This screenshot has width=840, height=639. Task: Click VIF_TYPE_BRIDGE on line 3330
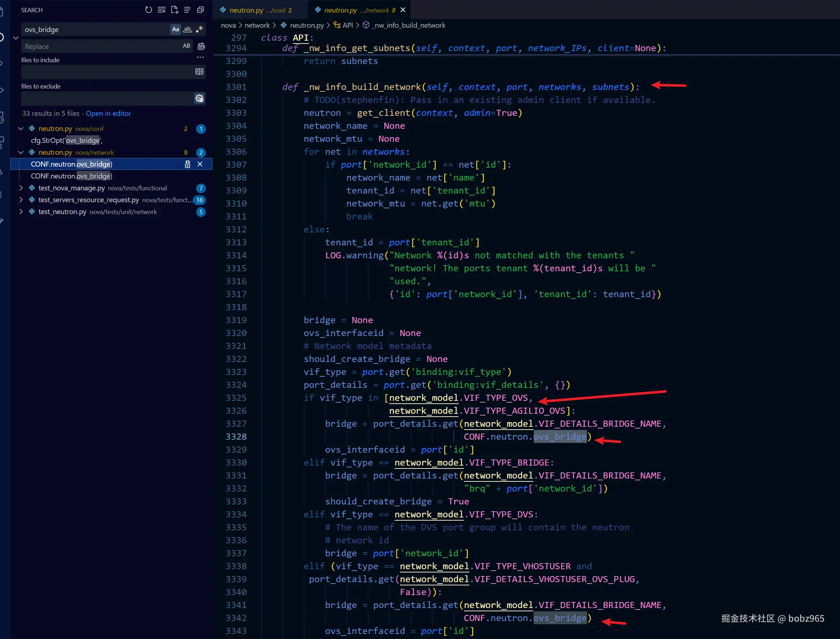pyautogui.click(x=509, y=462)
